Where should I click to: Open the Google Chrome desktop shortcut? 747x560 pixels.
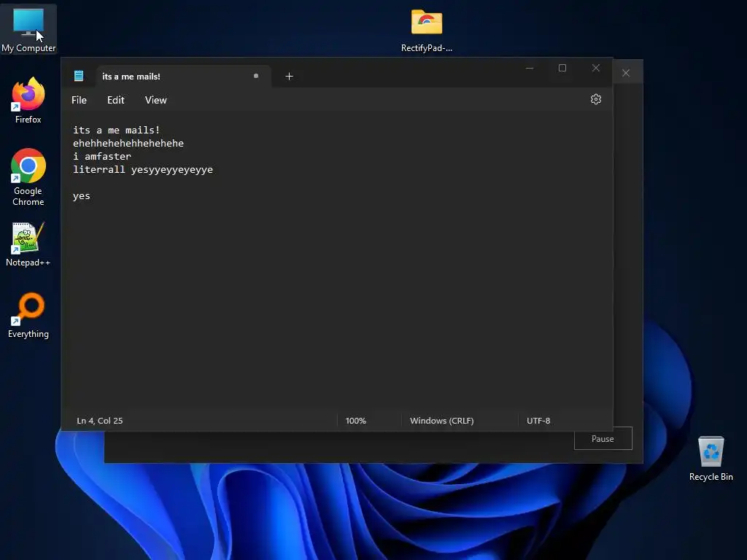coord(28,176)
